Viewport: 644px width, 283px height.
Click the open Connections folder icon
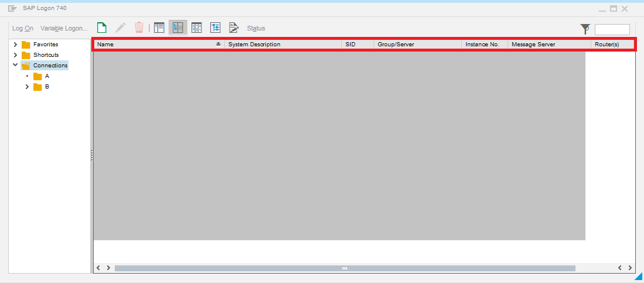(26, 66)
